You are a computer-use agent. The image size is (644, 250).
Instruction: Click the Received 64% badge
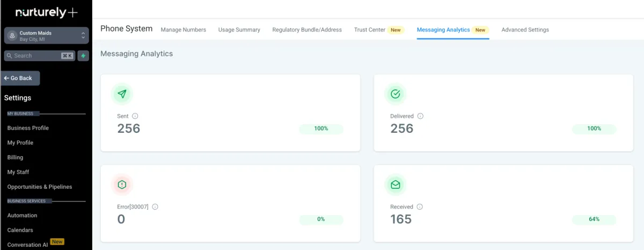pyautogui.click(x=594, y=219)
